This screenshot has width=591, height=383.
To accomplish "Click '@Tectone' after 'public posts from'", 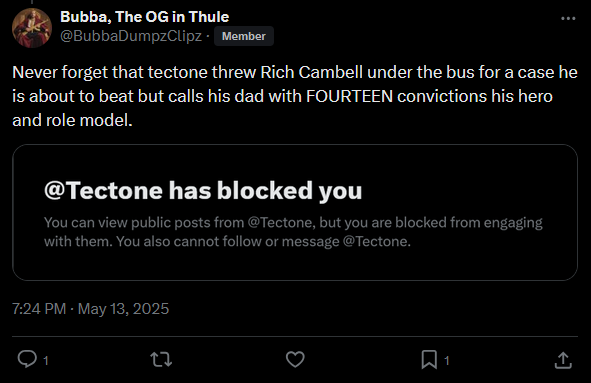I will 281,222.
